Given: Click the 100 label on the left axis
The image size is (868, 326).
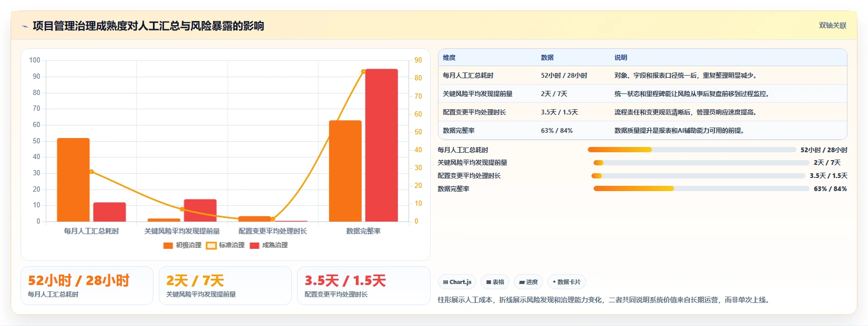Looking at the screenshot, I should pyautogui.click(x=35, y=60).
